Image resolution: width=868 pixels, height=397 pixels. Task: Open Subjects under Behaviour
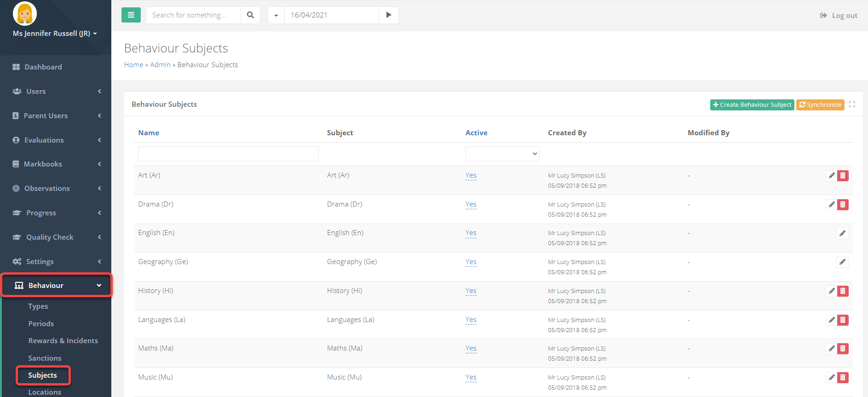pos(43,375)
